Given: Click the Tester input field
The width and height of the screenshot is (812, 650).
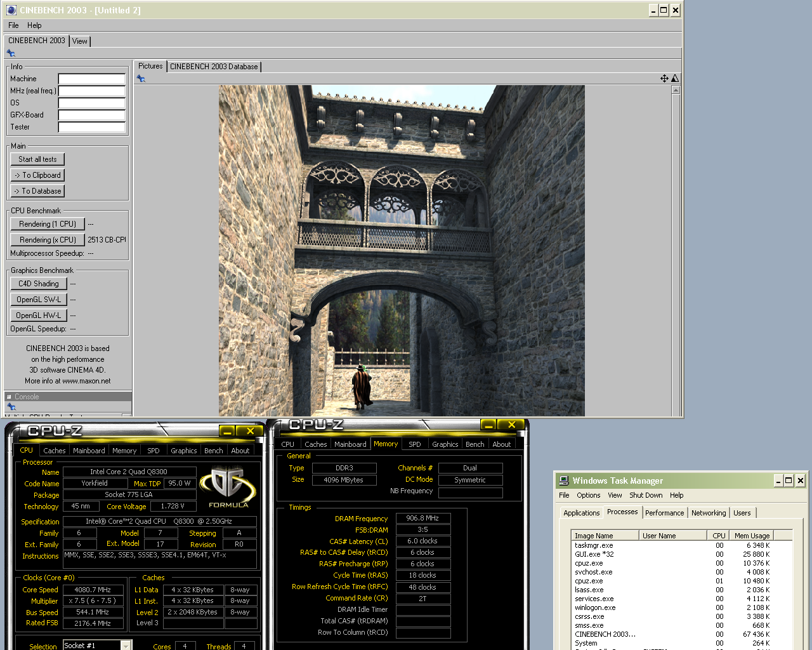Looking at the screenshot, I should point(92,127).
